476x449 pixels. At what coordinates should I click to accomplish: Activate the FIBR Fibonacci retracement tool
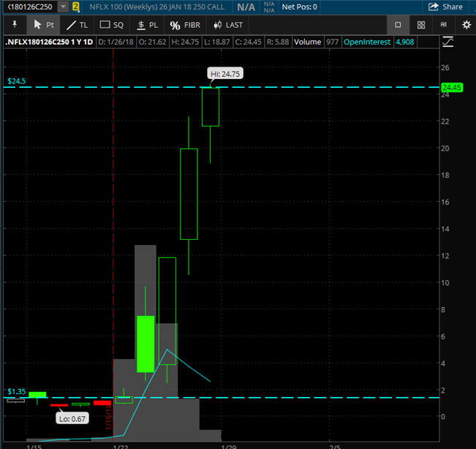pyautogui.click(x=185, y=25)
